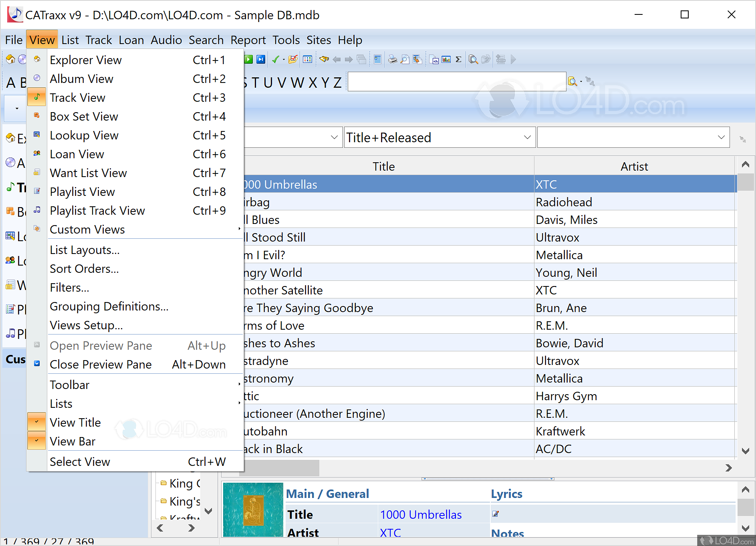Toggle the View Bar option
756x546 pixels.
coord(73,441)
